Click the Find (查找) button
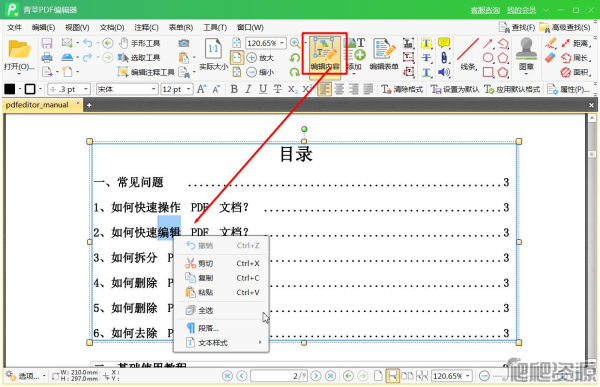Screen dimensions: 600x387 [517, 28]
